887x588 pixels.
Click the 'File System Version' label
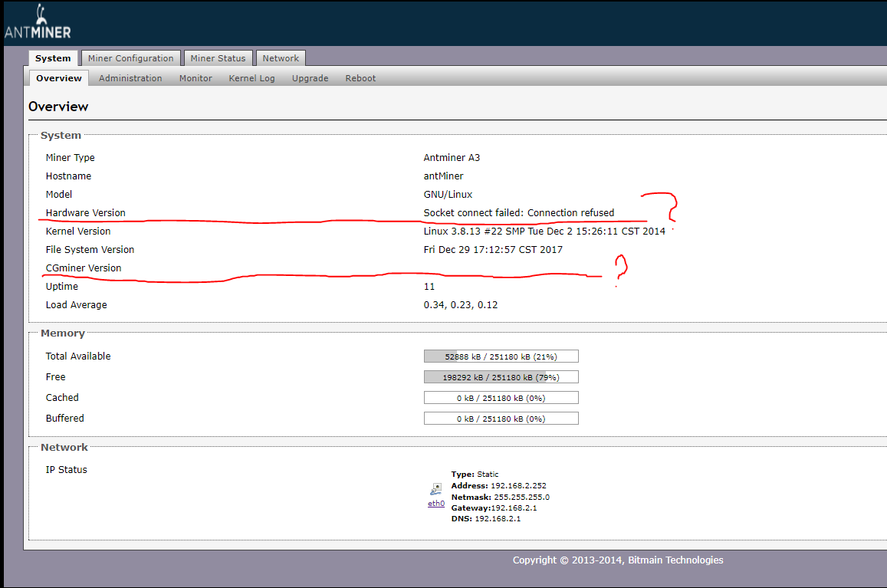pos(90,250)
